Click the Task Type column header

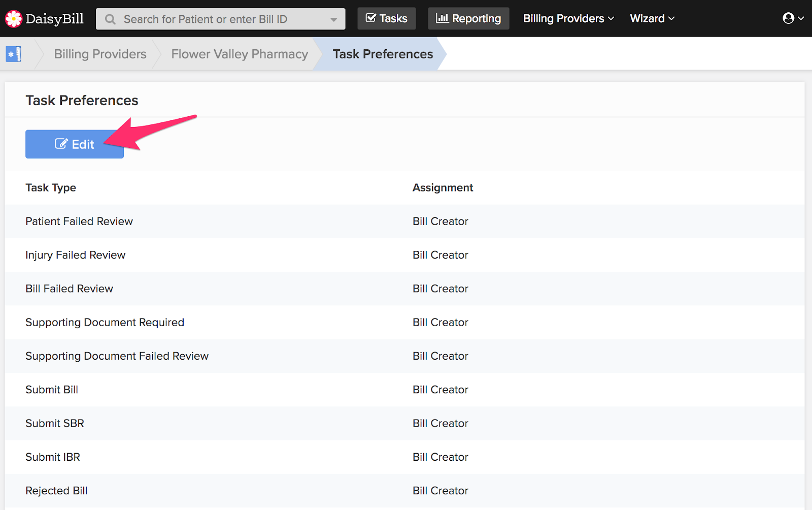pos(51,188)
